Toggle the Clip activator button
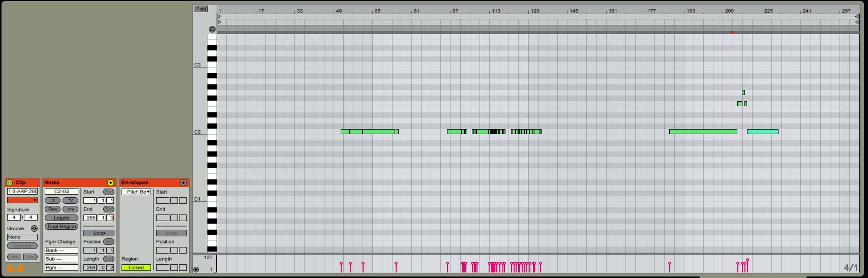This screenshot has width=868, height=278. 10,182
